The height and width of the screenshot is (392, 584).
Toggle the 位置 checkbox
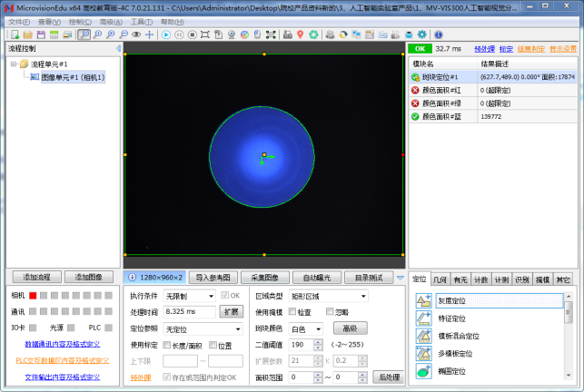[213, 345]
